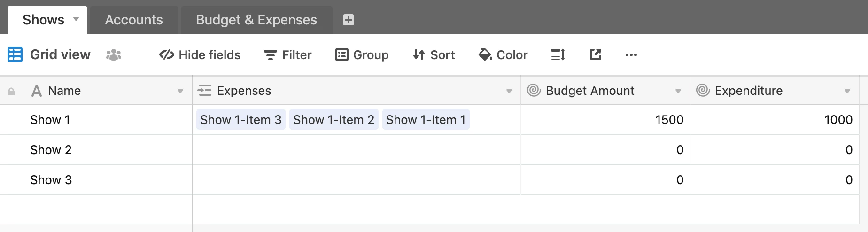Switch to the Budget & Expenses tab
This screenshot has width=868, height=232.
[256, 20]
